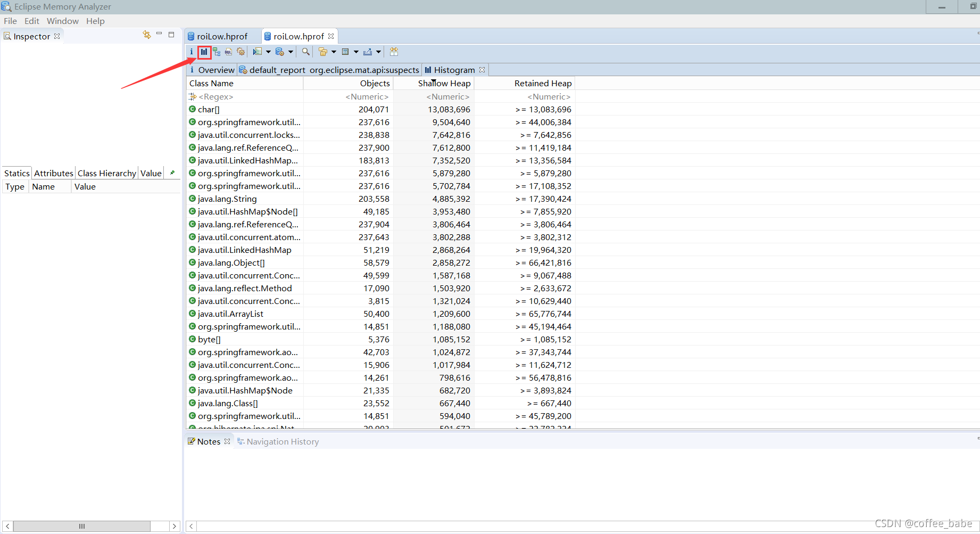Create a histogram with the bar-chart icon
Image resolution: width=980 pixels, height=534 pixels.
point(204,52)
